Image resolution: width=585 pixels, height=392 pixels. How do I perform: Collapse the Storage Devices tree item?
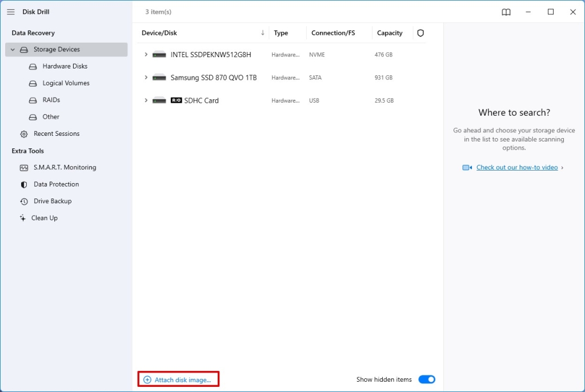[12, 49]
